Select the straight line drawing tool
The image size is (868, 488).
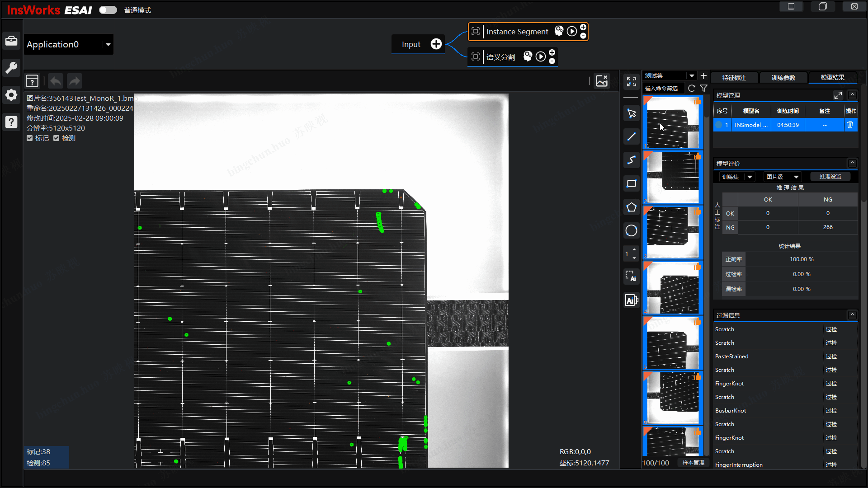point(631,136)
